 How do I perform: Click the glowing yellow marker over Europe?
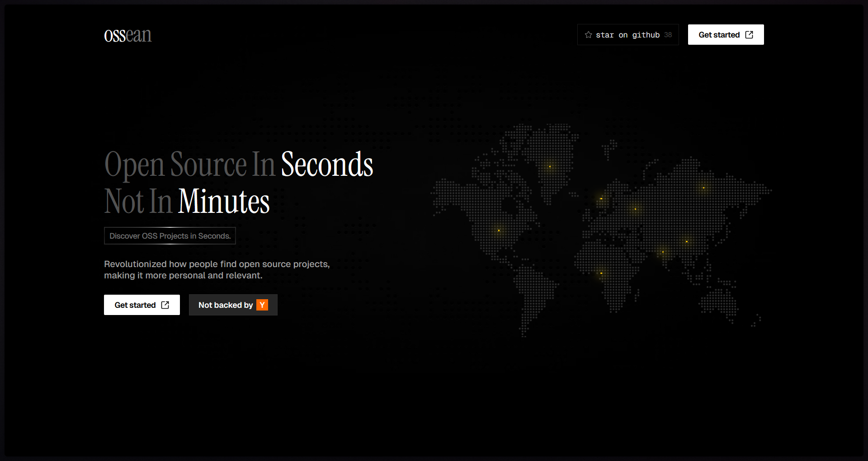601,198
